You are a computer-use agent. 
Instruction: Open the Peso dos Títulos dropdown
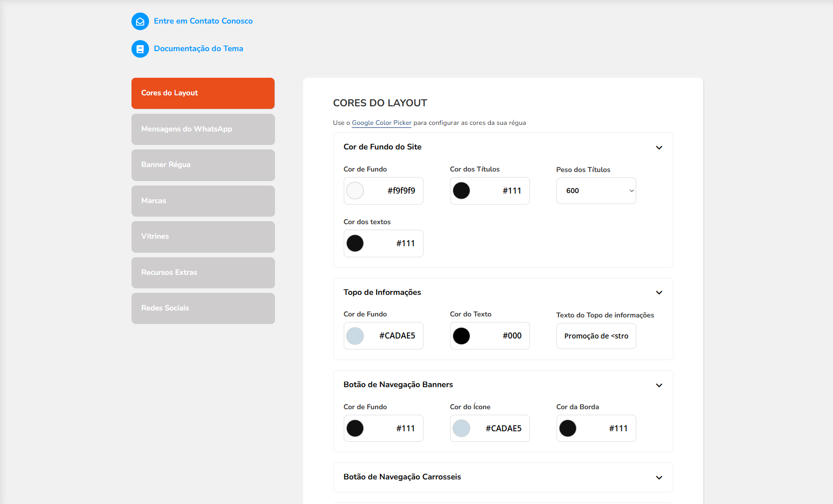(x=596, y=191)
